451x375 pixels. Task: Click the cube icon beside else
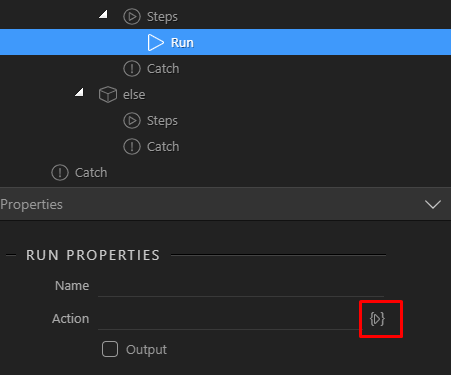tap(108, 95)
